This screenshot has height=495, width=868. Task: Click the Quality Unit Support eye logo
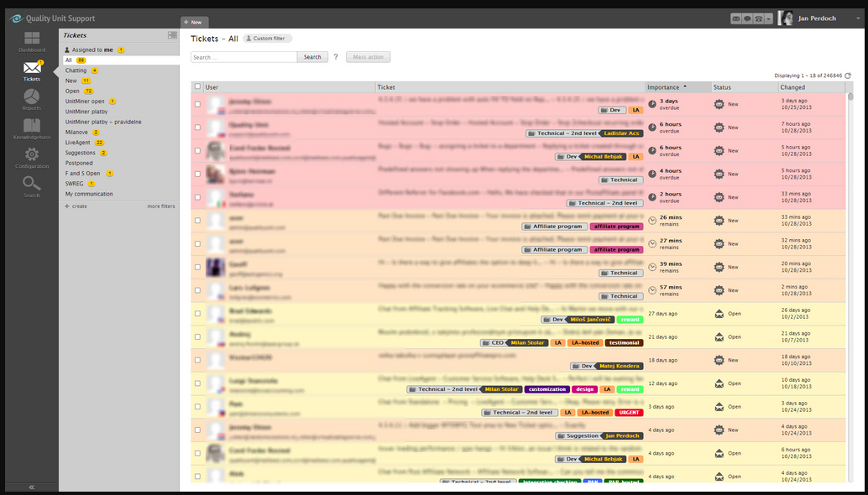pos(16,18)
